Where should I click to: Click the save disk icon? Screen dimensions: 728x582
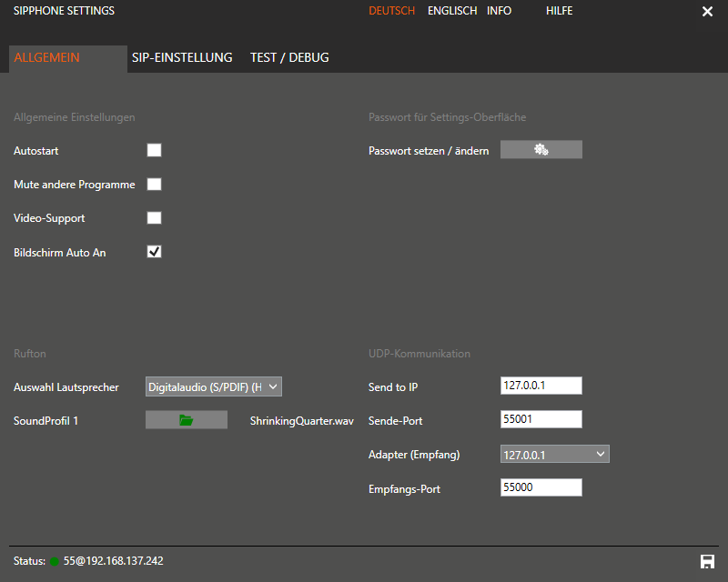pos(707,561)
